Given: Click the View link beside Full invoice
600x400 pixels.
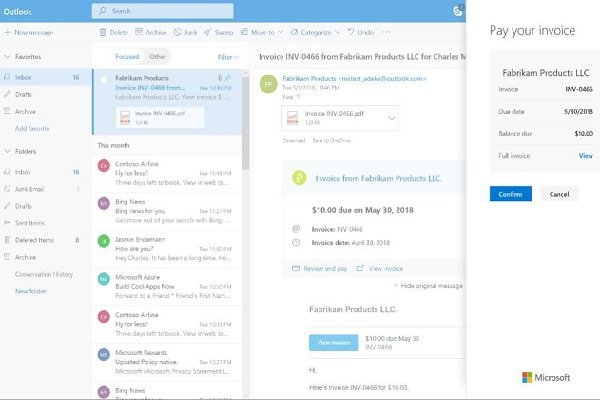Looking at the screenshot, I should 585,156.
